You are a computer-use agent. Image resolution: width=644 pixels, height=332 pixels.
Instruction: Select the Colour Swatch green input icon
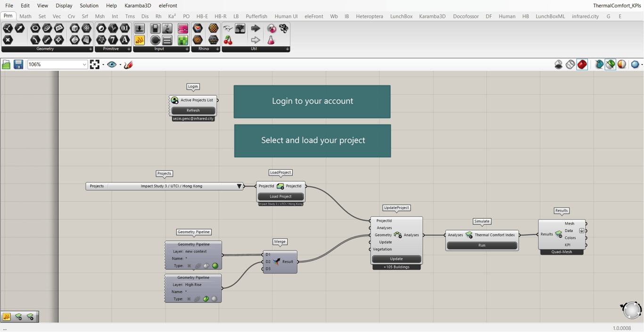(183, 40)
